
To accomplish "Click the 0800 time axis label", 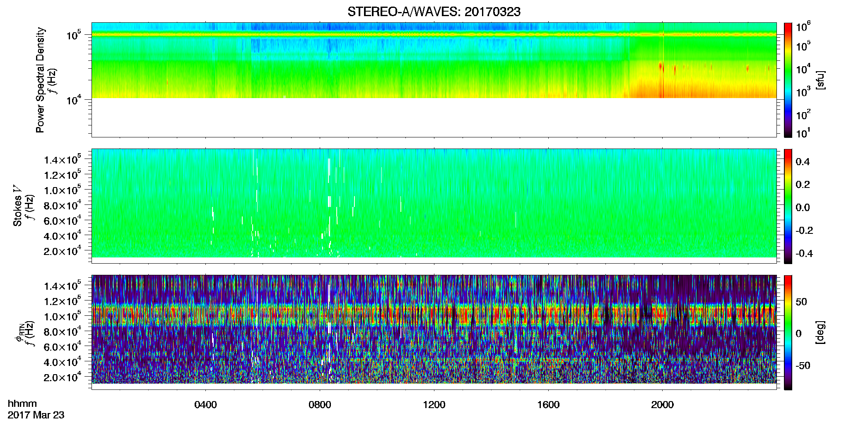I will 320,405.
